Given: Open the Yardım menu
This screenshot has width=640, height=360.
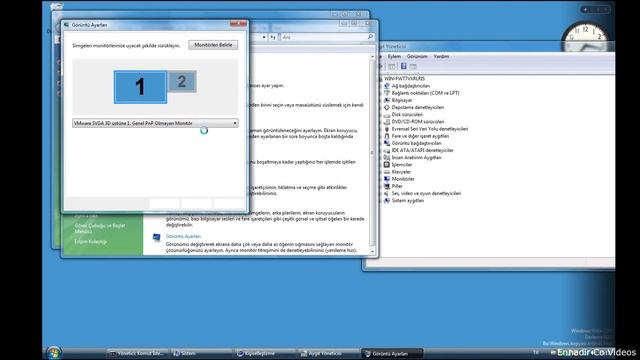Looking at the screenshot, I should click(x=441, y=56).
